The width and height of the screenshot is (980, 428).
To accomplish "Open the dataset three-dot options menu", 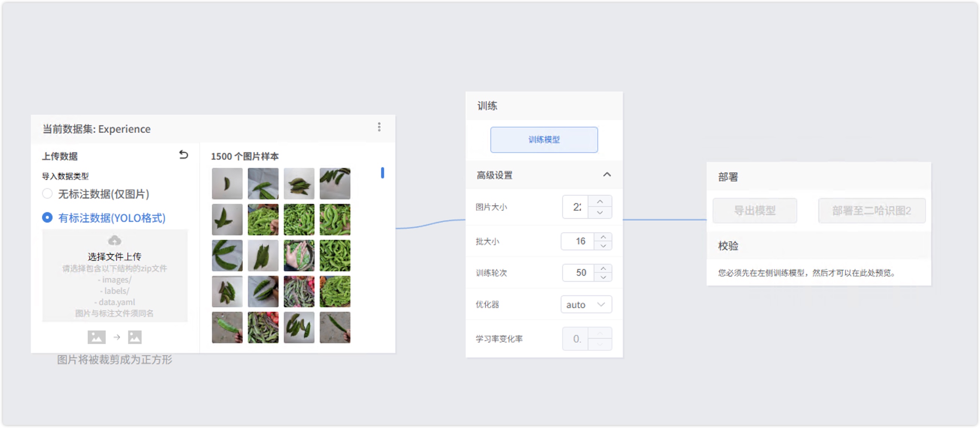I will coord(379,127).
